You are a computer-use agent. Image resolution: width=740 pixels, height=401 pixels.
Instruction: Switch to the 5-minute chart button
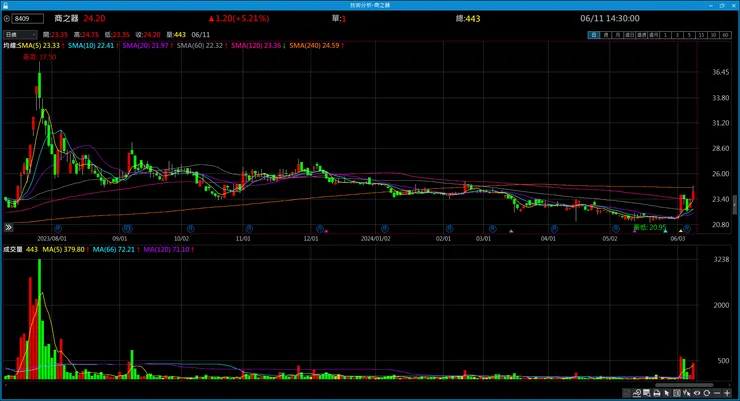tap(689, 35)
